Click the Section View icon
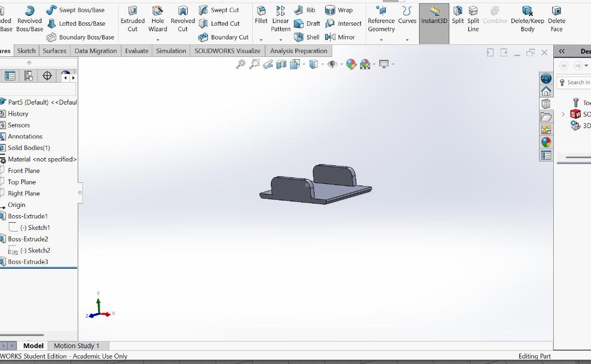 (281, 64)
